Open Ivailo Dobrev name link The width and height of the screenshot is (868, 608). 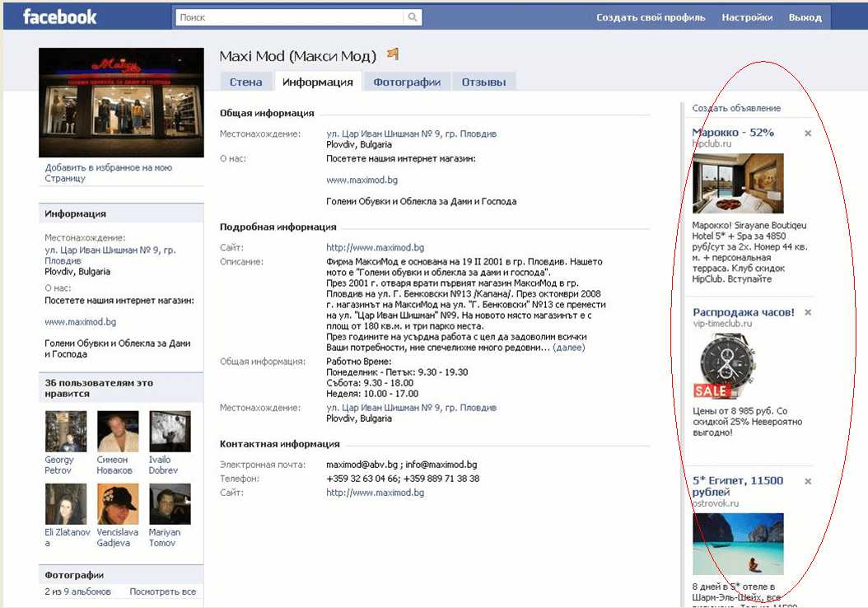[163, 465]
